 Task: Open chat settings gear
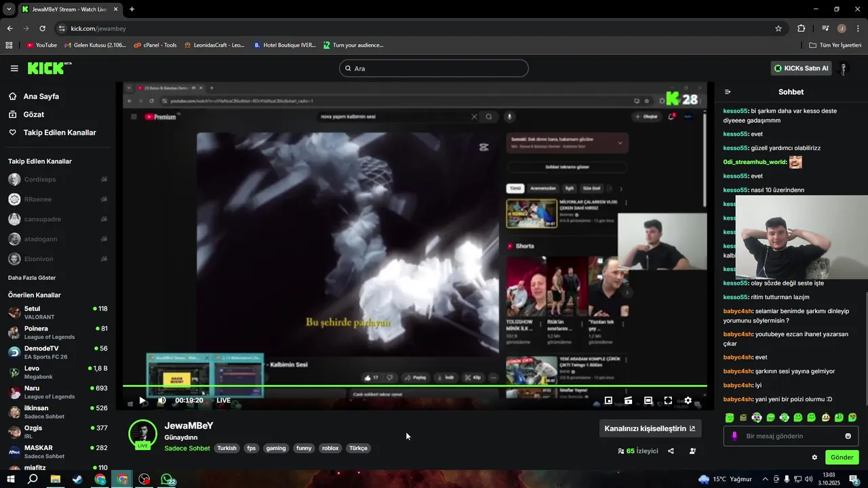click(x=814, y=457)
